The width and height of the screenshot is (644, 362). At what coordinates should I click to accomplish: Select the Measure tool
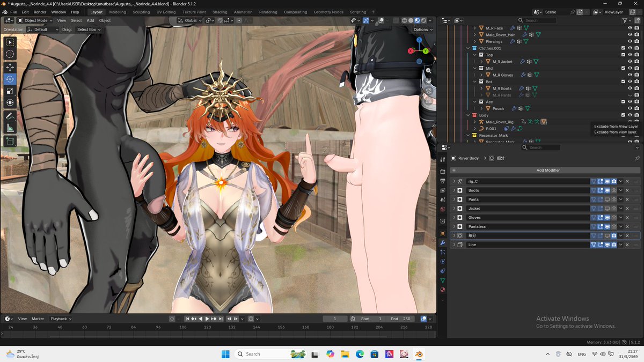[10, 128]
